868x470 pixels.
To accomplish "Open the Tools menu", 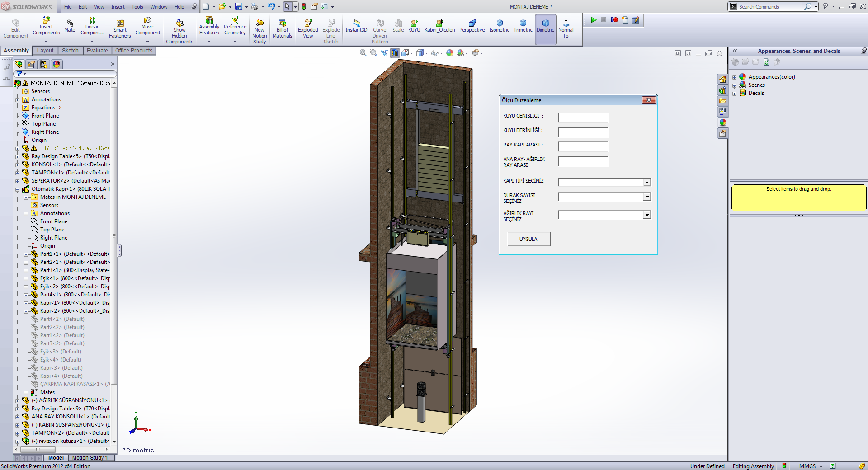I will point(137,7).
